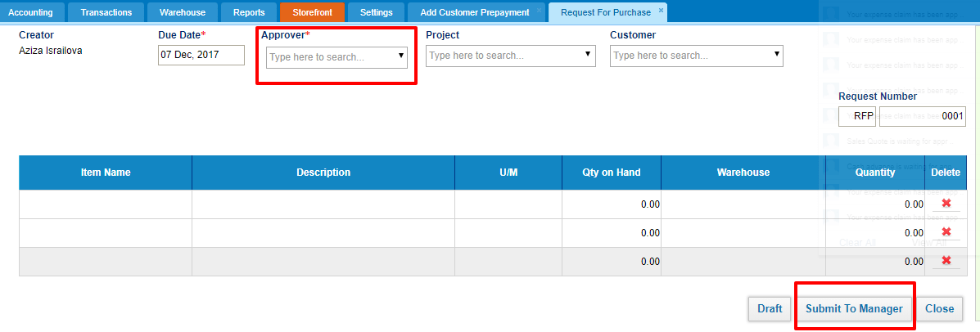Click Warehouse cell in second row

pyautogui.click(x=743, y=233)
